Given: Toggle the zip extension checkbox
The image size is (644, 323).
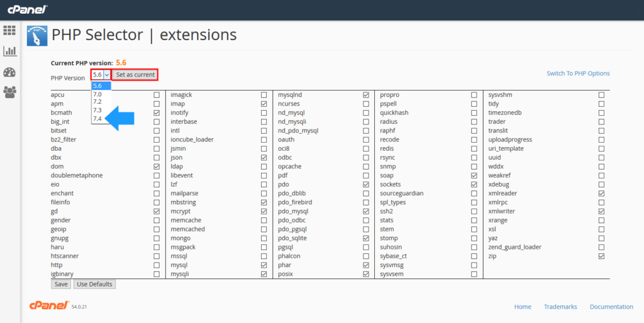Looking at the screenshot, I should click(602, 256).
